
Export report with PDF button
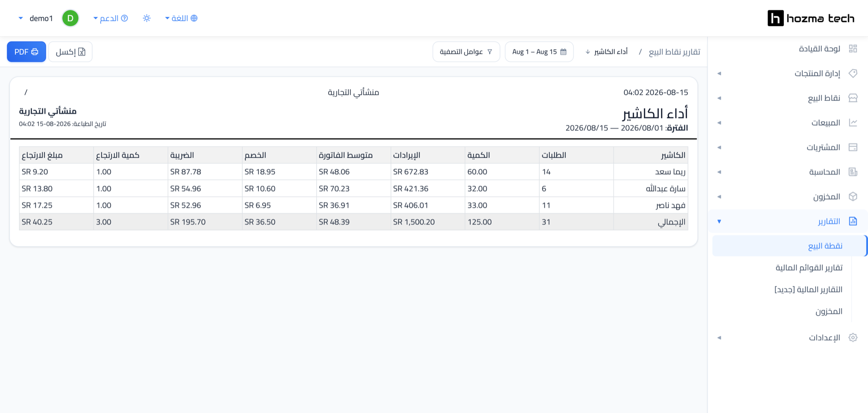26,52
